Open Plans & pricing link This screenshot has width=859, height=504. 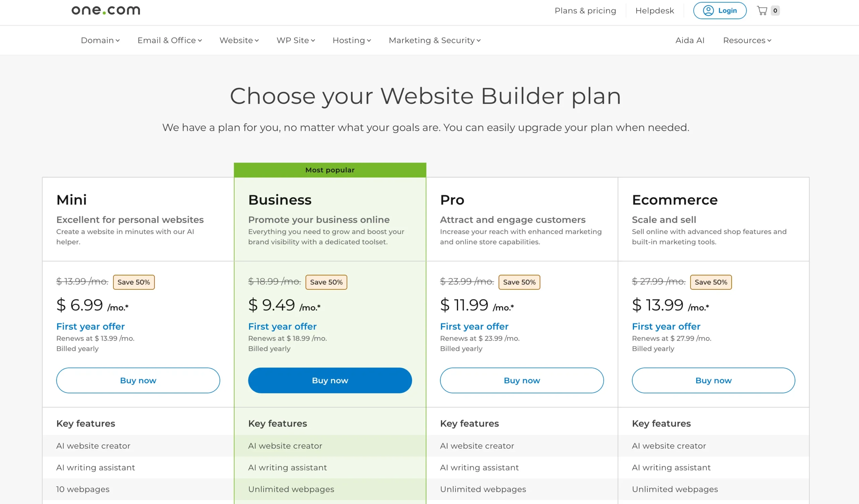point(585,10)
